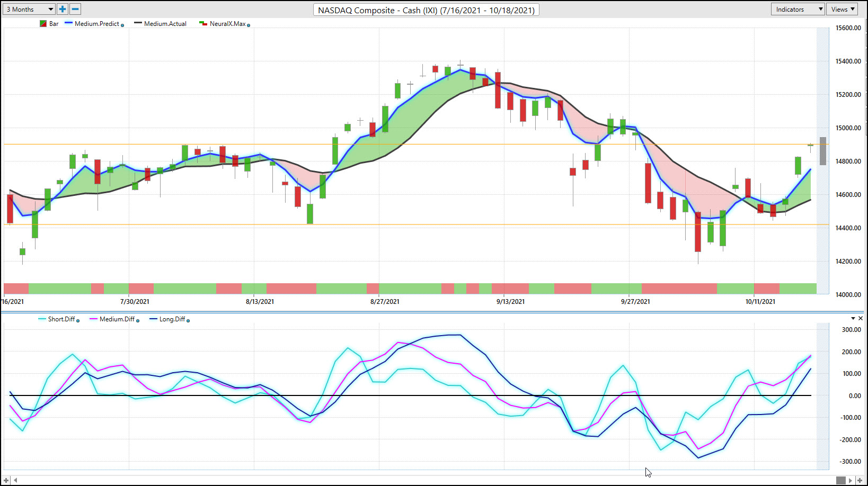
Task: Open settings dot beside NeuralX.Max
Action: point(249,25)
